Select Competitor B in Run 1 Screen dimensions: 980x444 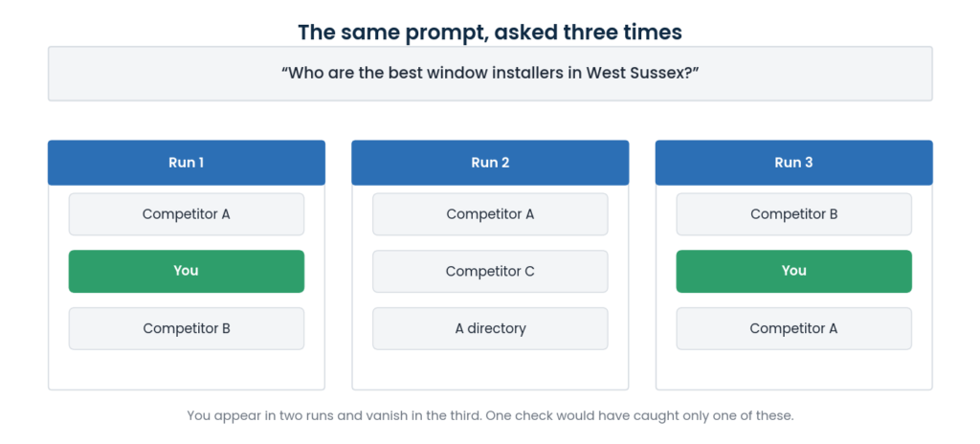pos(187,328)
